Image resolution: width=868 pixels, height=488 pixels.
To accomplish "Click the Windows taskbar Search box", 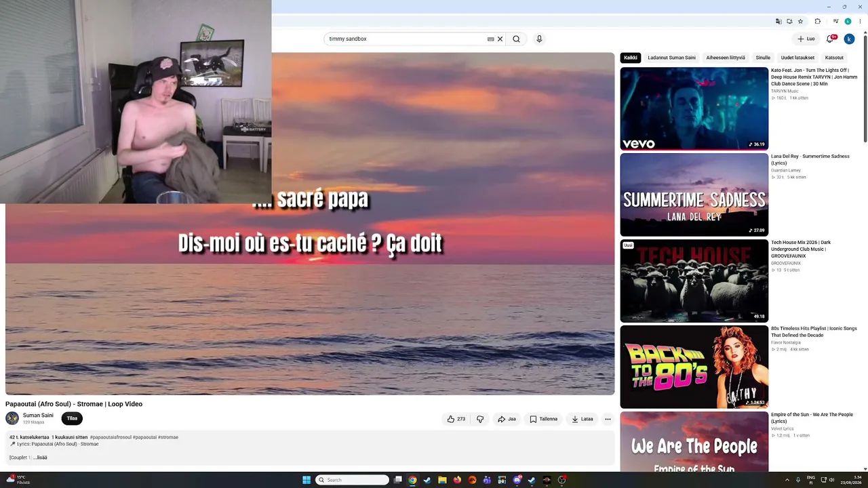I will click(353, 480).
